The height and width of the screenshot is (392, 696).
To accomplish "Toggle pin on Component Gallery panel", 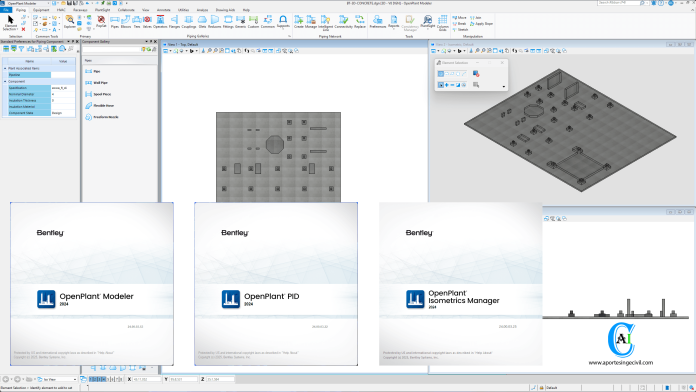I will tap(151, 42).
